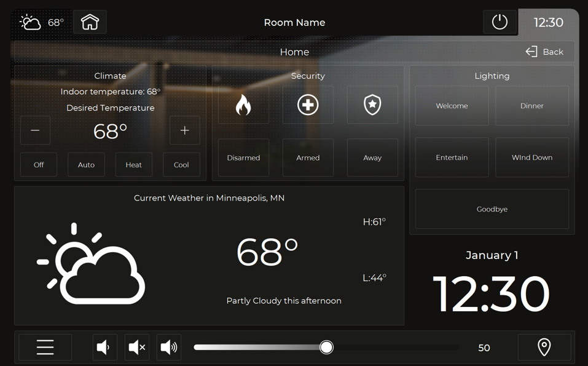Click the L:44° low temperature
The width and height of the screenshot is (588, 366).
374,278
